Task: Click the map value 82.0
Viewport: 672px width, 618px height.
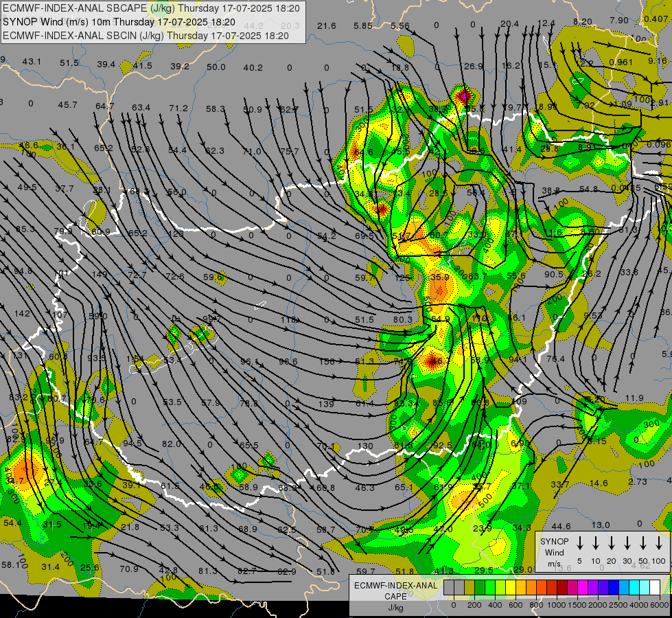Action: click(x=172, y=444)
